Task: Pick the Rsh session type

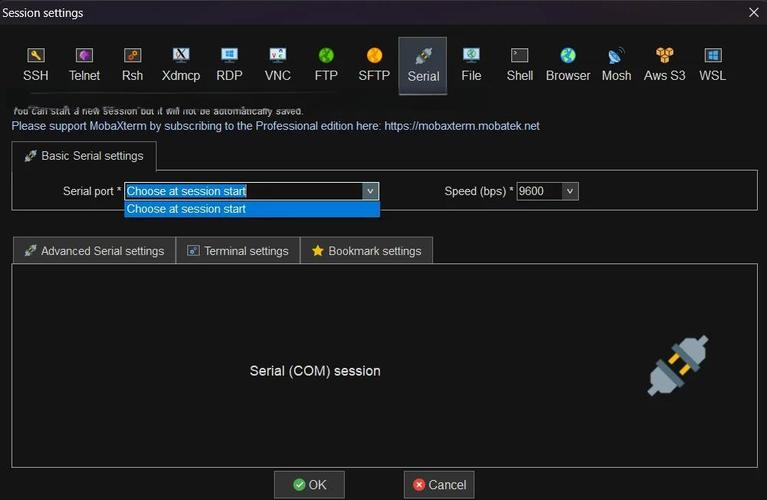Action: pyautogui.click(x=133, y=65)
